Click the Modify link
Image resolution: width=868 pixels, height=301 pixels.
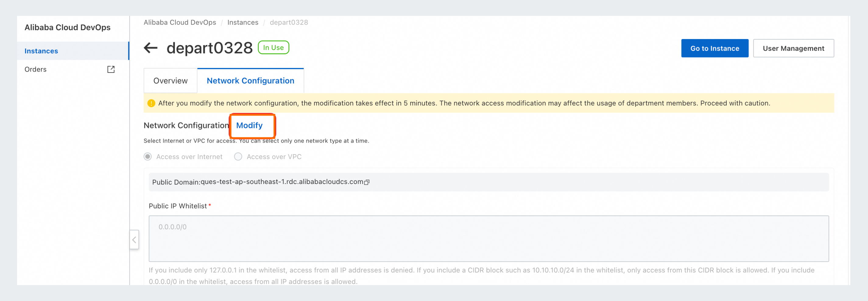(249, 126)
